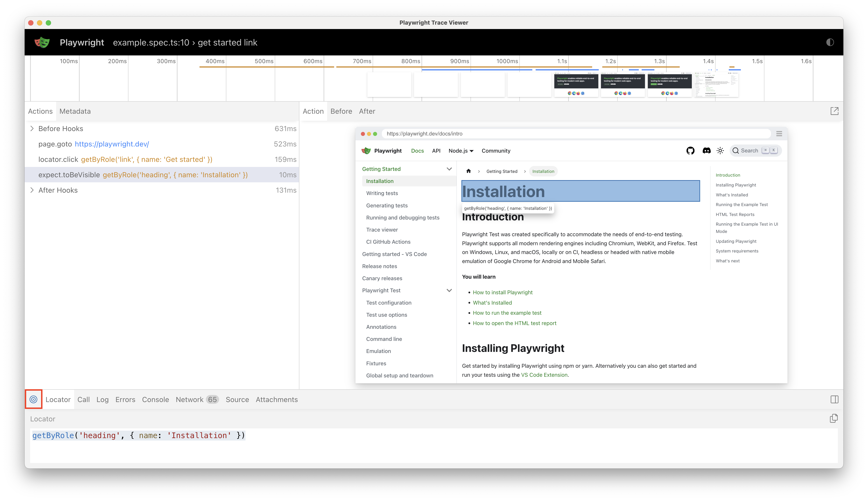Open the Node.js language dropdown
868x501 pixels.
point(461,151)
